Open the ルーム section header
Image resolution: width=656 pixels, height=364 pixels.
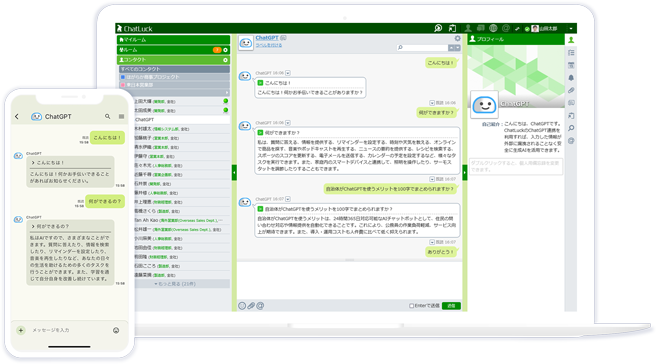pos(173,50)
